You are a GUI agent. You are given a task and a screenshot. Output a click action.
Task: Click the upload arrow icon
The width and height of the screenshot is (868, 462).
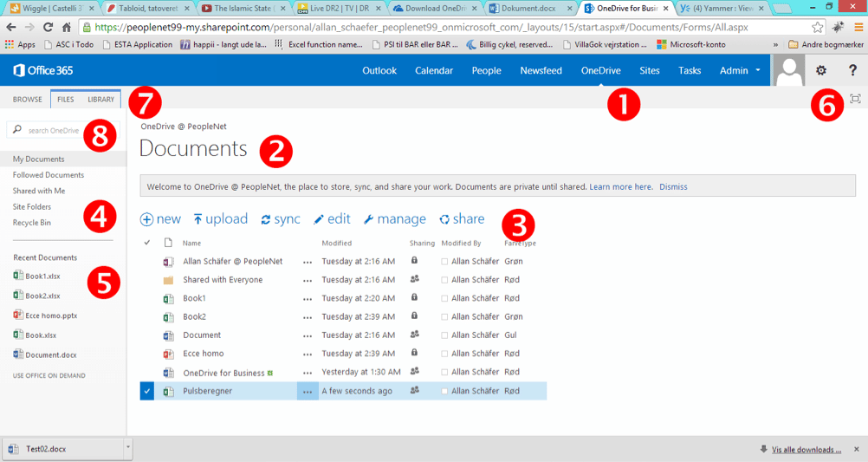point(198,219)
